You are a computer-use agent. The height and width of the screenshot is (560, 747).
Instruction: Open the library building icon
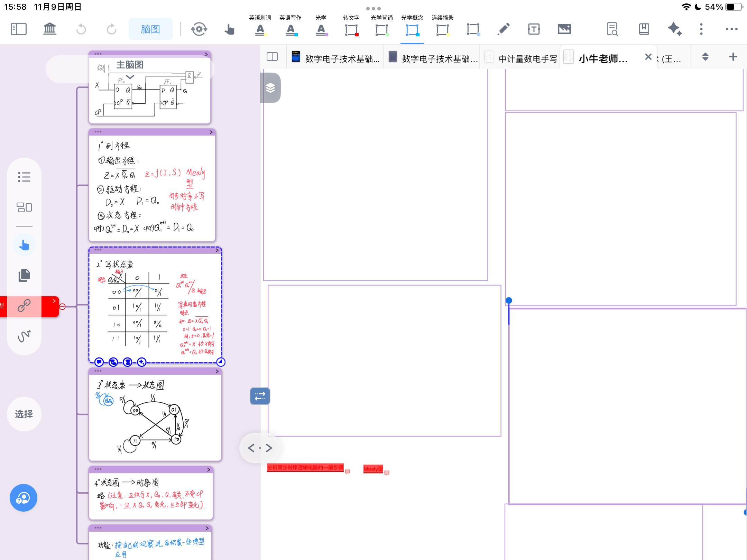tap(49, 29)
